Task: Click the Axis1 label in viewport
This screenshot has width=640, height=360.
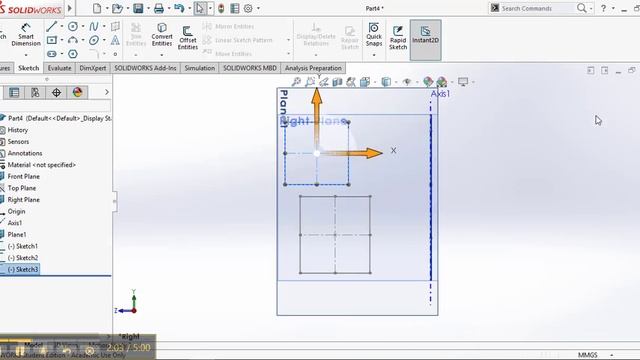Action: [440, 93]
